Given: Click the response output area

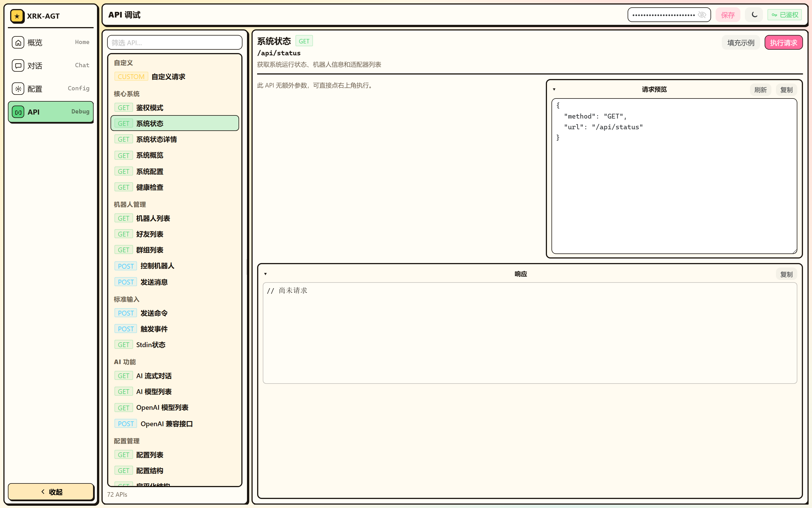Looking at the screenshot, I should [530, 333].
